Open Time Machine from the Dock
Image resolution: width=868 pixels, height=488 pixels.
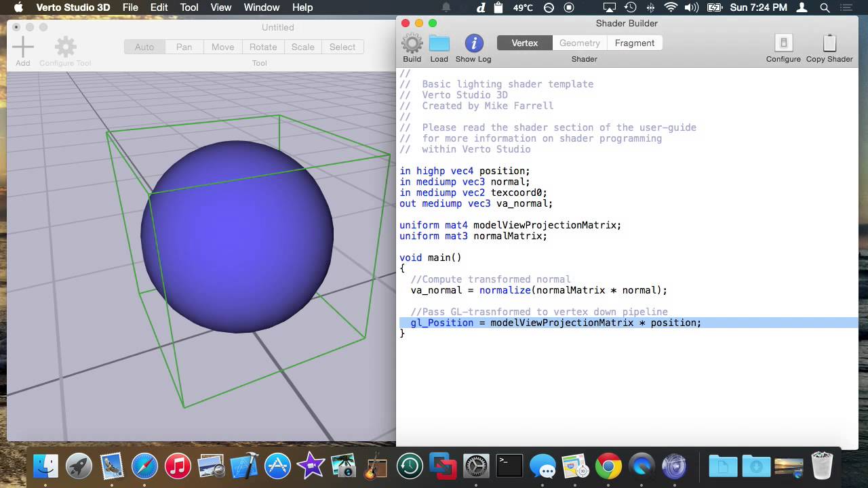(x=410, y=466)
